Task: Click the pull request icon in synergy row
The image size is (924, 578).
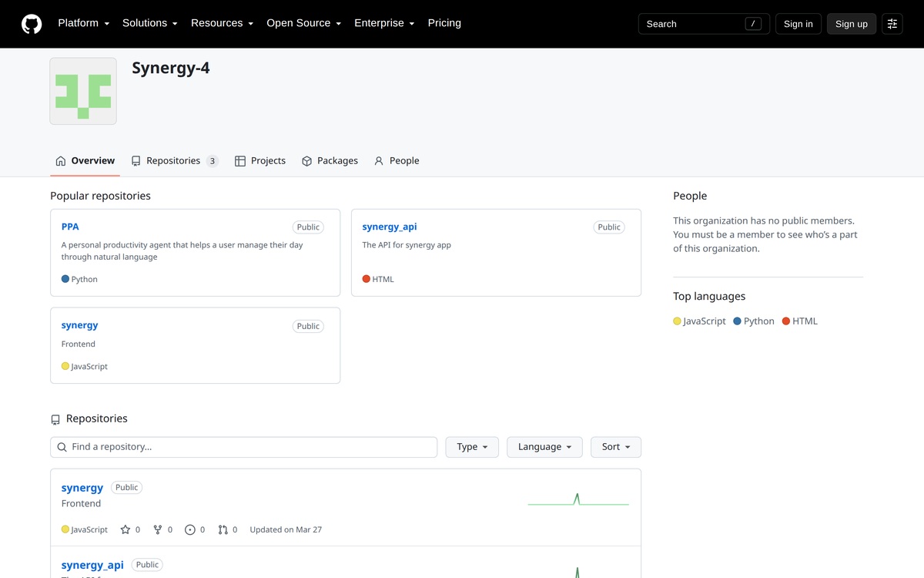Action: [x=223, y=529]
